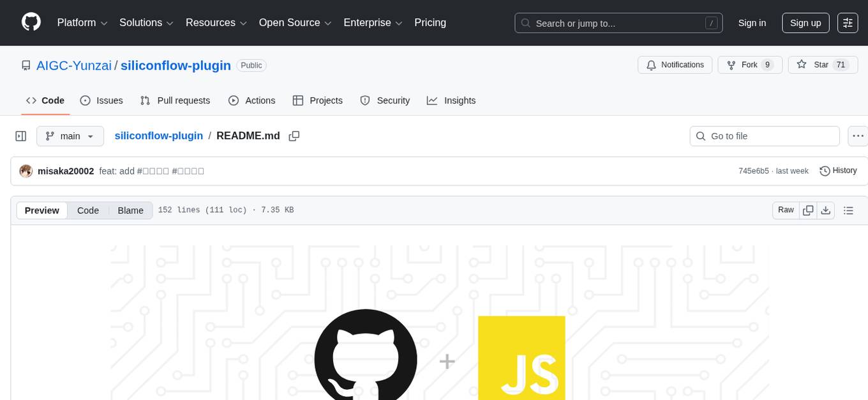This screenshot has width=868, height=400.
Task: Download the raw README file
Action: coord(826,210)
